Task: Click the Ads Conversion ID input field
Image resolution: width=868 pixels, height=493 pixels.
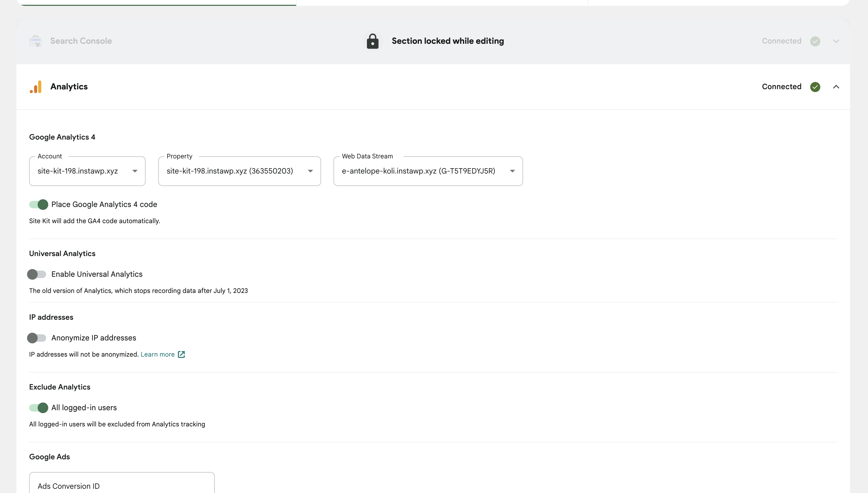Action: pos(121,486)
